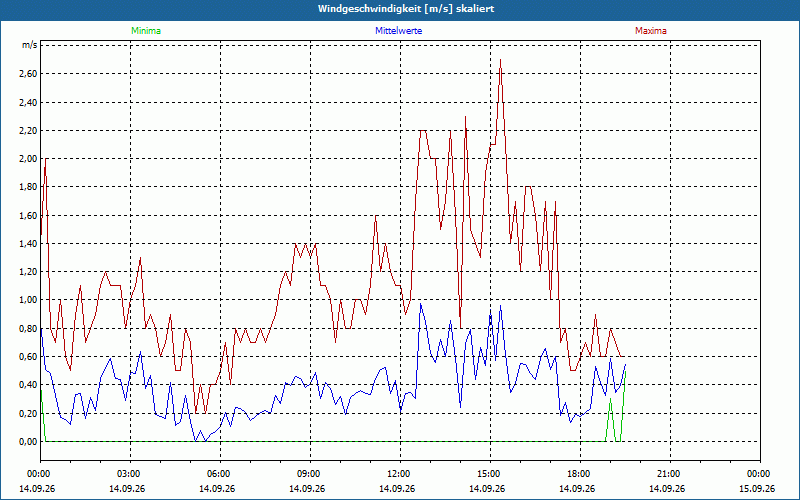Click the '14.09.26' date below 03:00
The image size is (800, 500).
coord(127,488)
